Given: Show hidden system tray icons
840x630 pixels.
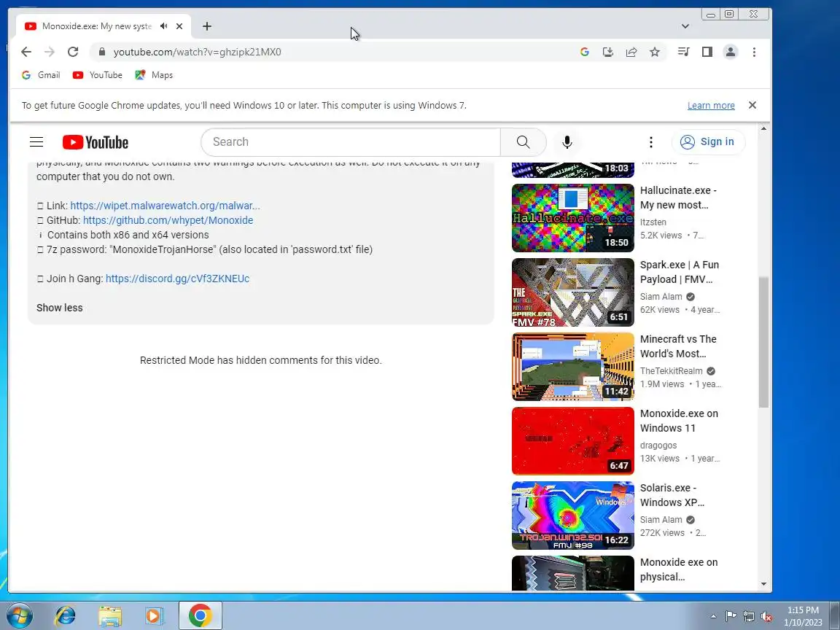Looking at the screenshot, I should tap(713, 617).
